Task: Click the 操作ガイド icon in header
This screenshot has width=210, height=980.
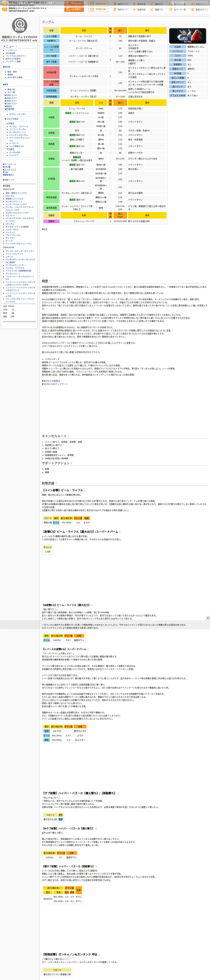Action: 114,9
